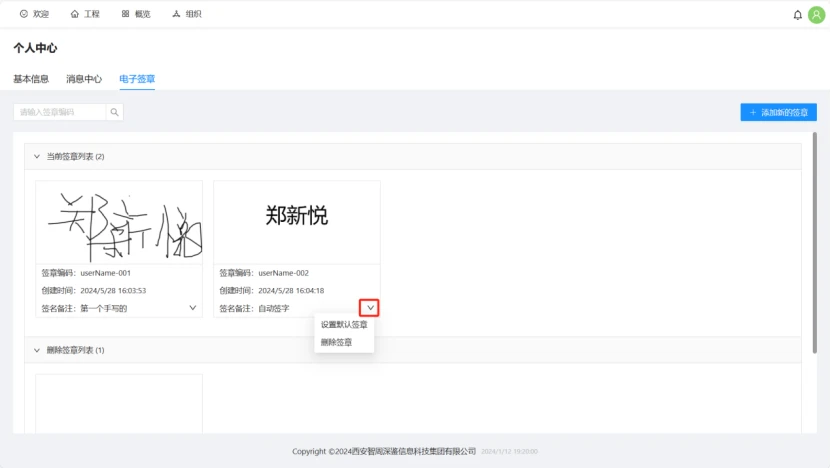
Task: Open the green user avatar menu
Action: (x=816, y=15)
